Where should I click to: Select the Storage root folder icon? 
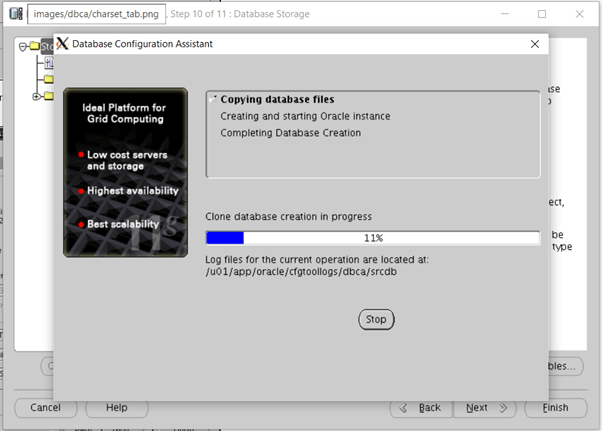(35, 46)
